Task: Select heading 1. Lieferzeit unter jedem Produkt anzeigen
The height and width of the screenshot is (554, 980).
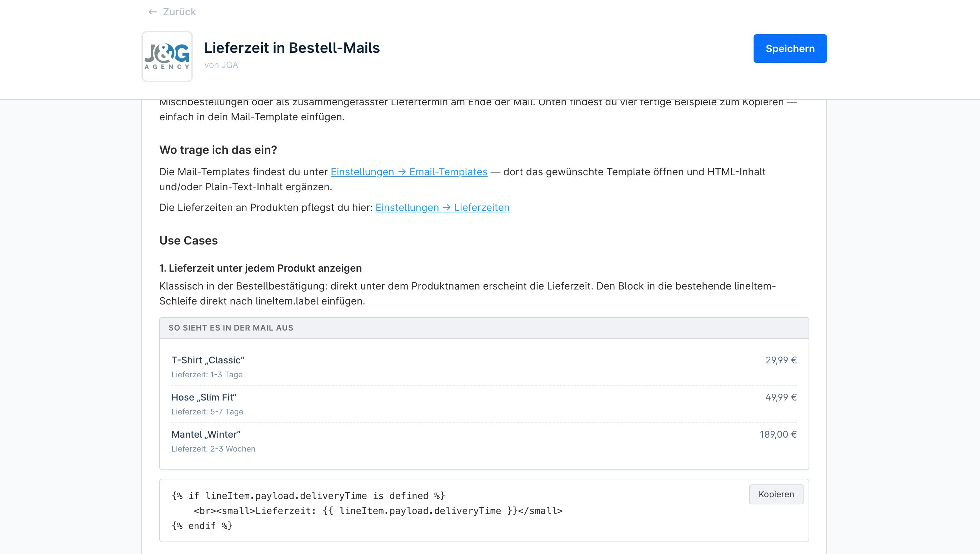Action: [260, 268]
